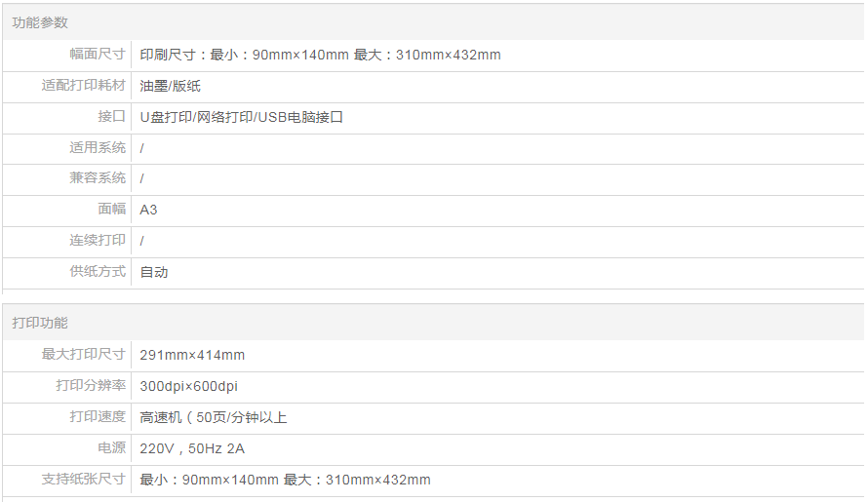868x502 pixels.
Task: Click the 打印速度 row label
Action: pos(98,417)
